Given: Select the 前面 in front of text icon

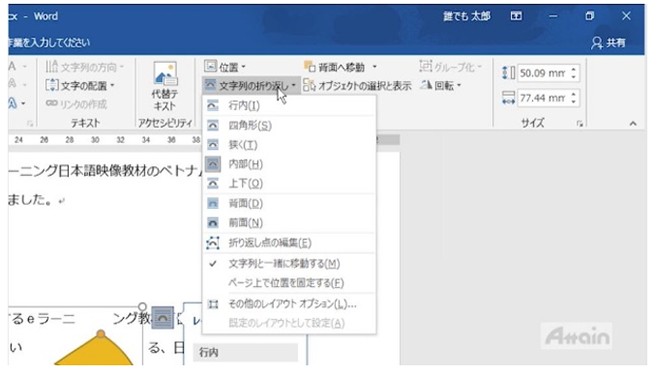Looking at the screenshot, I should tap(213, 223).
